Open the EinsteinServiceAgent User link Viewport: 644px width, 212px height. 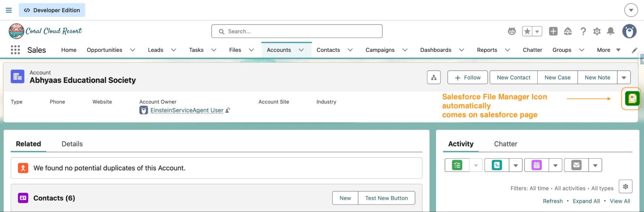(x=187, y=110)
